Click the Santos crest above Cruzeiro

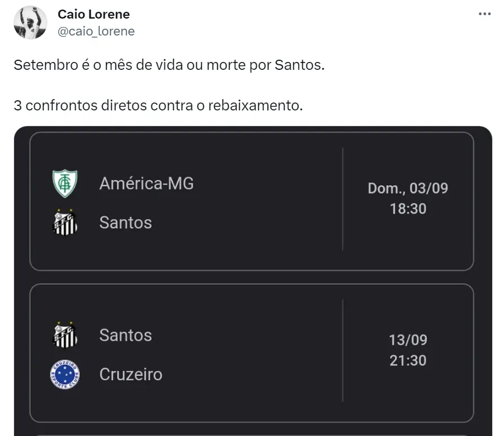coord(65,335)
